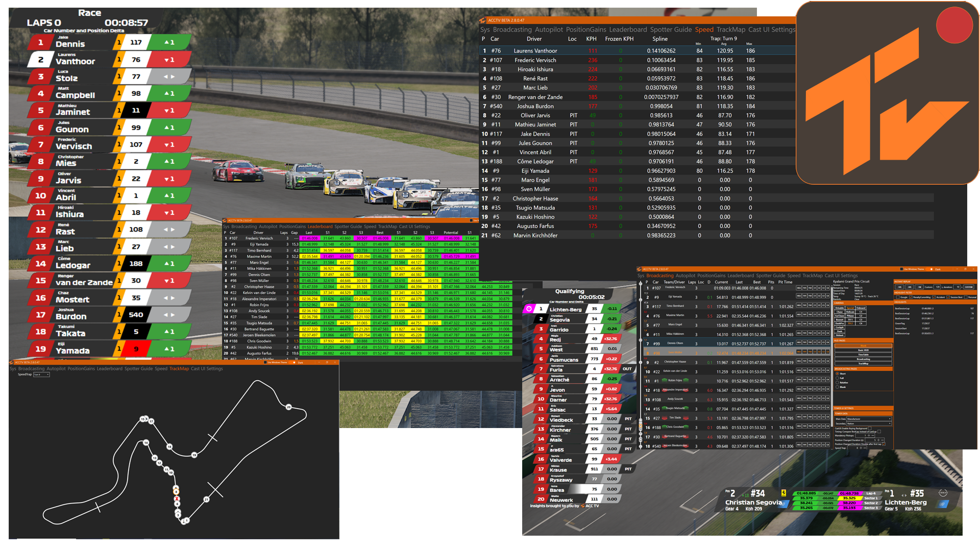
Task: Toggle Dark theme switch in TrackMap window
Action: tap(292, 363)
